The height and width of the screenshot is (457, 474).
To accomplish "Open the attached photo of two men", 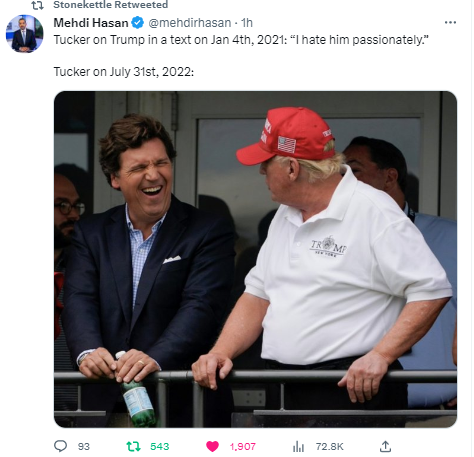I will [255, 259].
